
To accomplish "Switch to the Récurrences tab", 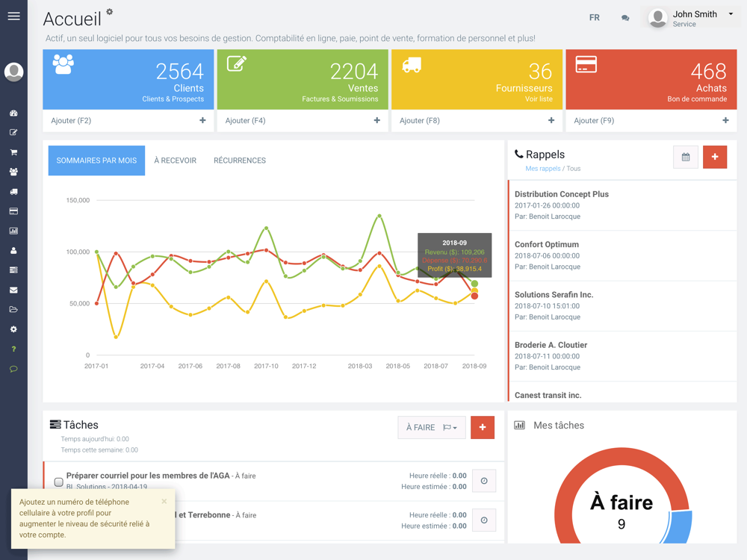I will [x=240, y=161].
